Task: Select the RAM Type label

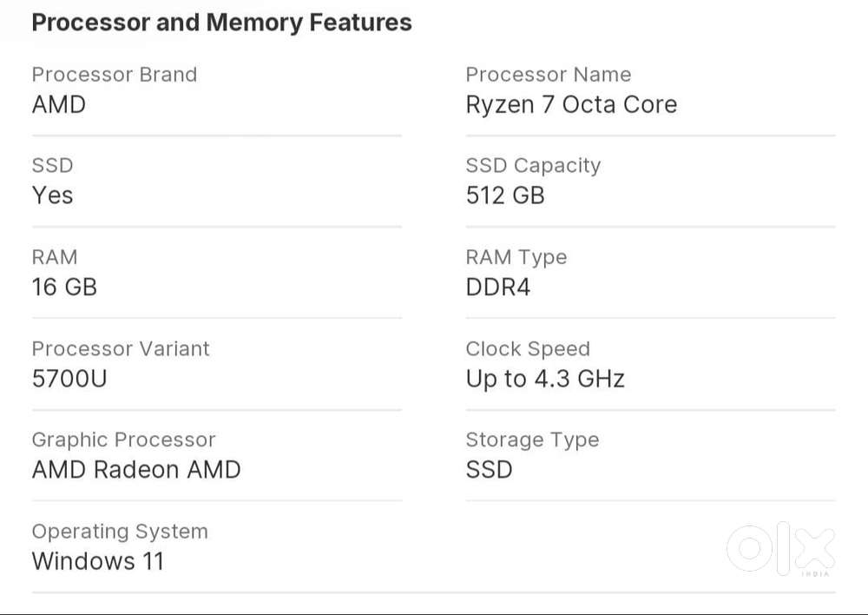Action: pos(516,257)
